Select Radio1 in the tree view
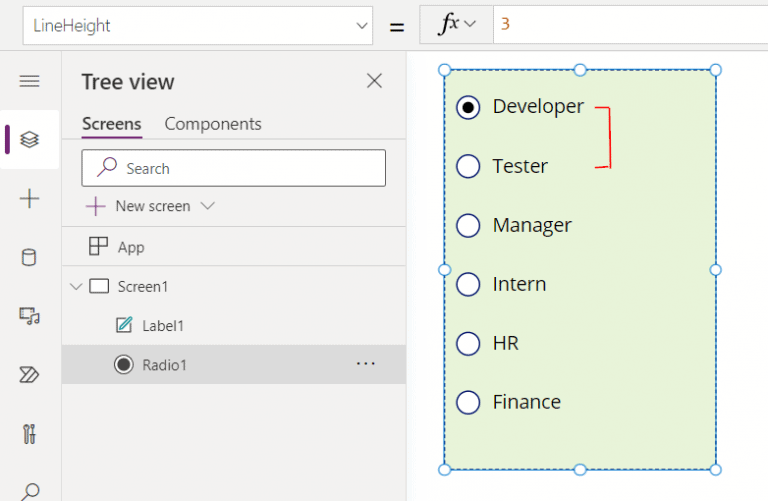This screenshot has height=501, width=768. (x=234, y=364)
